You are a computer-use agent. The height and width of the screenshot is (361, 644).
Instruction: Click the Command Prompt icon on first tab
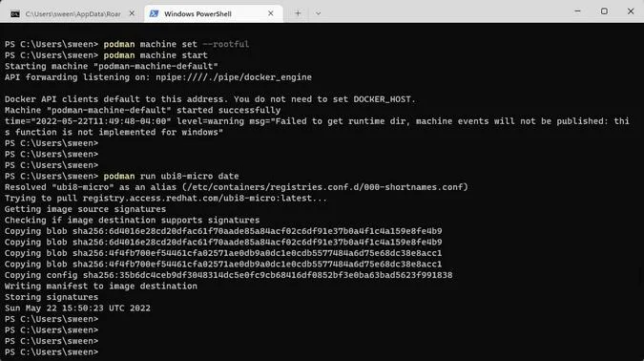[x=15, y=14]
